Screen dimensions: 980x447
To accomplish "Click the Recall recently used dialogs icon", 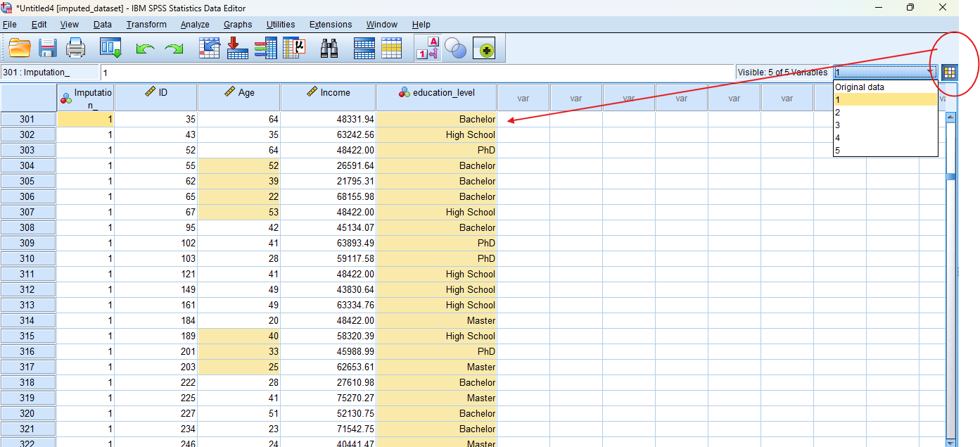I will point(111,49).
